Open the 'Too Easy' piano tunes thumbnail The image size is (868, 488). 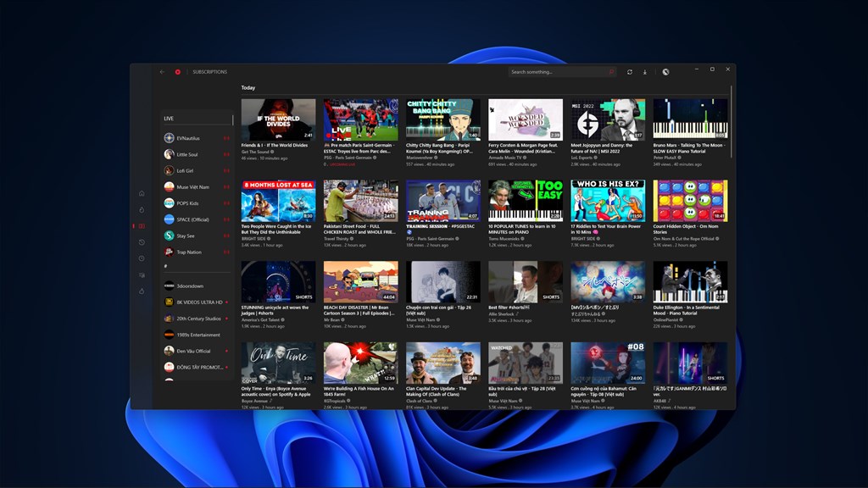526,201
